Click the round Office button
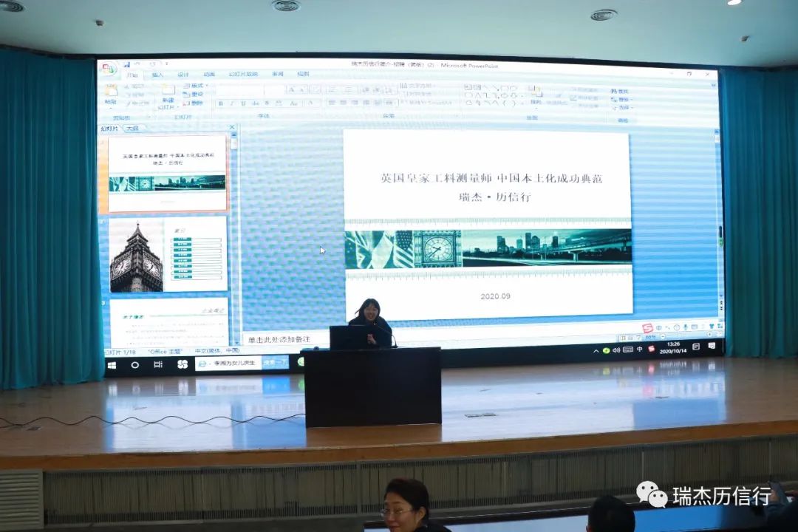The image size is (798, 532). click(109, 69)
